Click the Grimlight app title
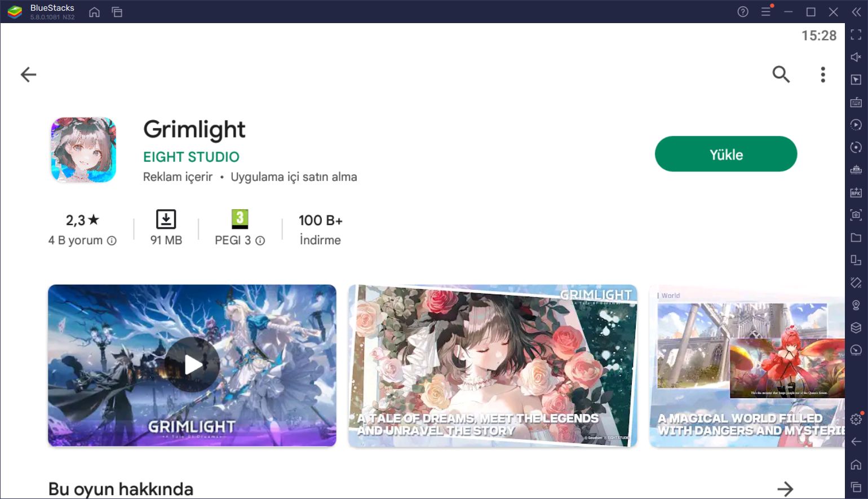This screenshot has width=868, height=499. point(194,130)
